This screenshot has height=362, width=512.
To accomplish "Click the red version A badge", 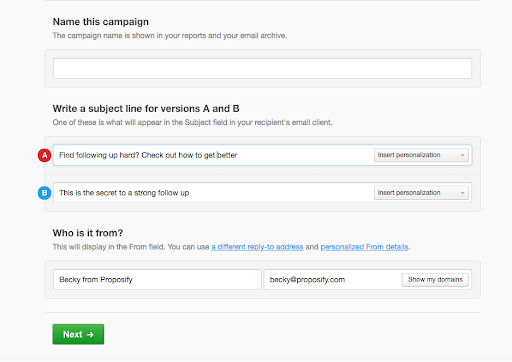I will 44,155.
